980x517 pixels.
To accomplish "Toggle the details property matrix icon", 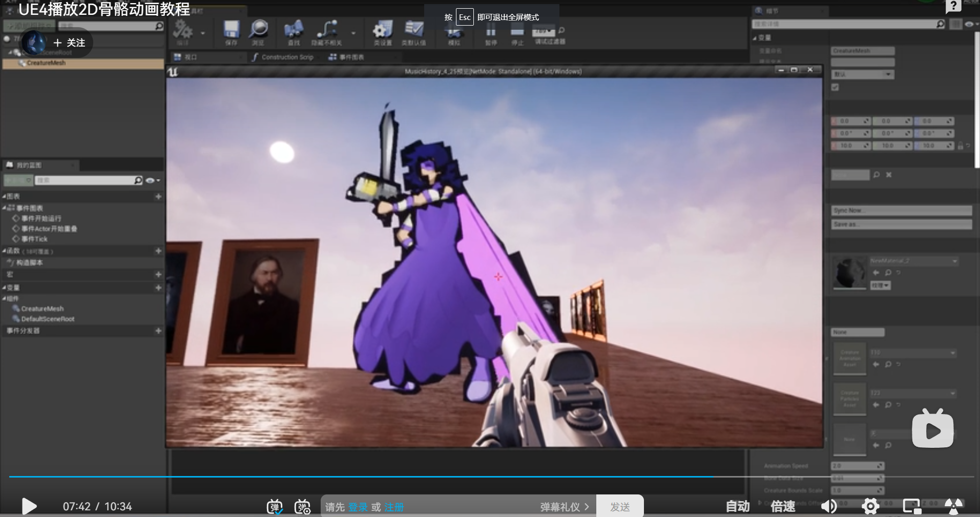I will (x=955, y=24).
